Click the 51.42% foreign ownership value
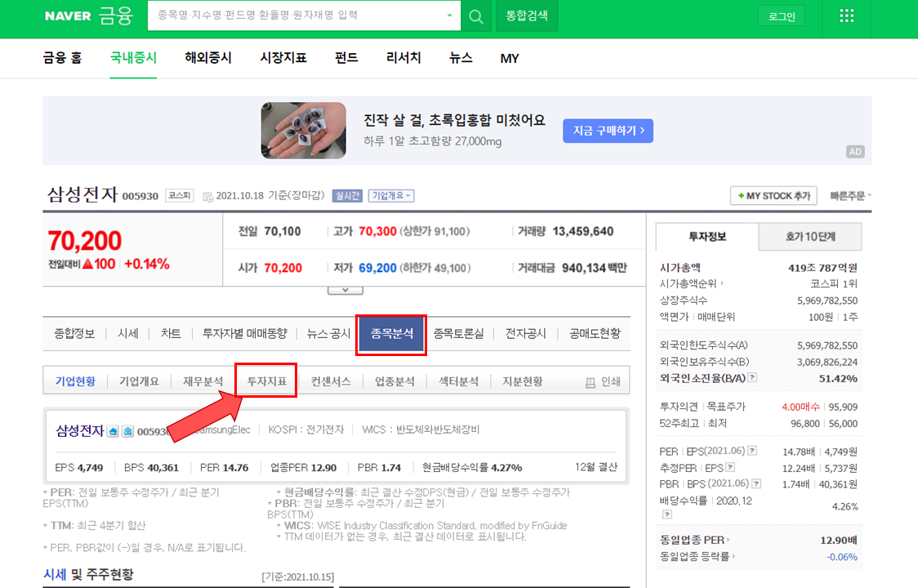918x588 pixels. click(x=838, y=378)
